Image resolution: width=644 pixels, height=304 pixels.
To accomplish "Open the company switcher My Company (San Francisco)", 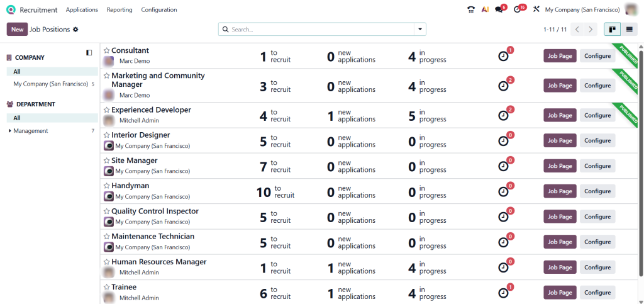I will pyautogui.click(x=582, y=9).
